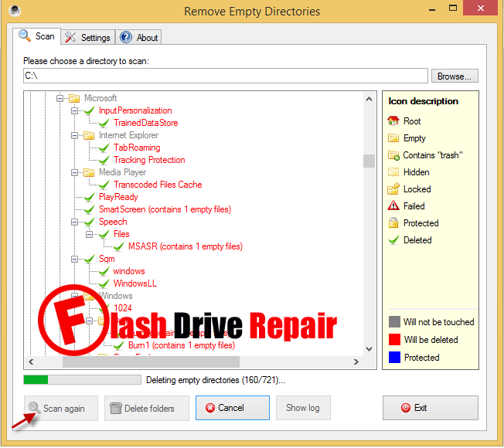Screen dimensions: 504x448
Task: Select MSASR (contains 1 empty files)
Action: coord(186,246)
